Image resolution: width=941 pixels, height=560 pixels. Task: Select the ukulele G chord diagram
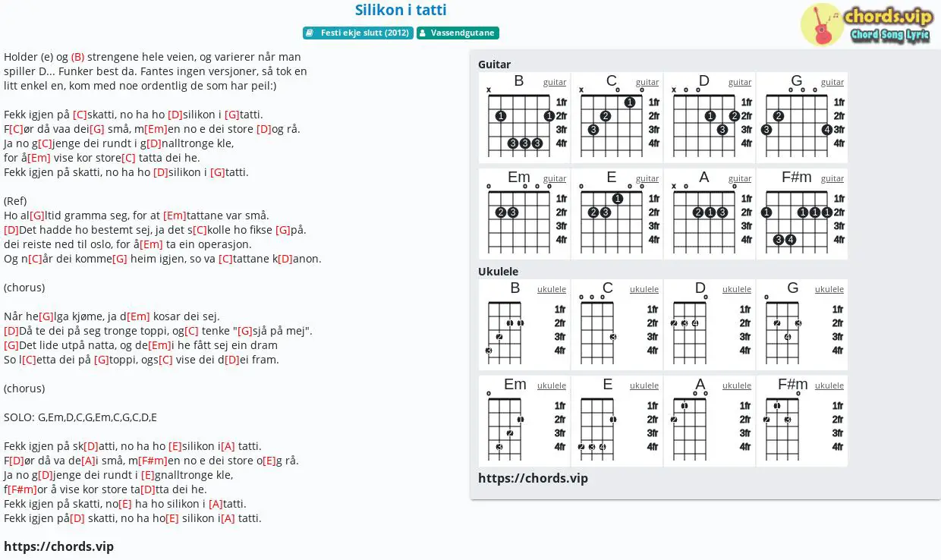[x=802, y=325]
